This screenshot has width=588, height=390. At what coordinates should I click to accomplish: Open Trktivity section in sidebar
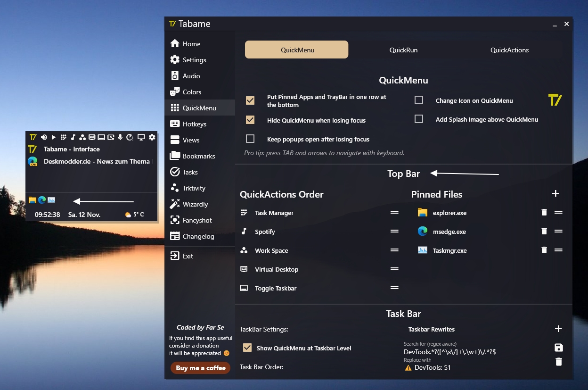(200, 188)
